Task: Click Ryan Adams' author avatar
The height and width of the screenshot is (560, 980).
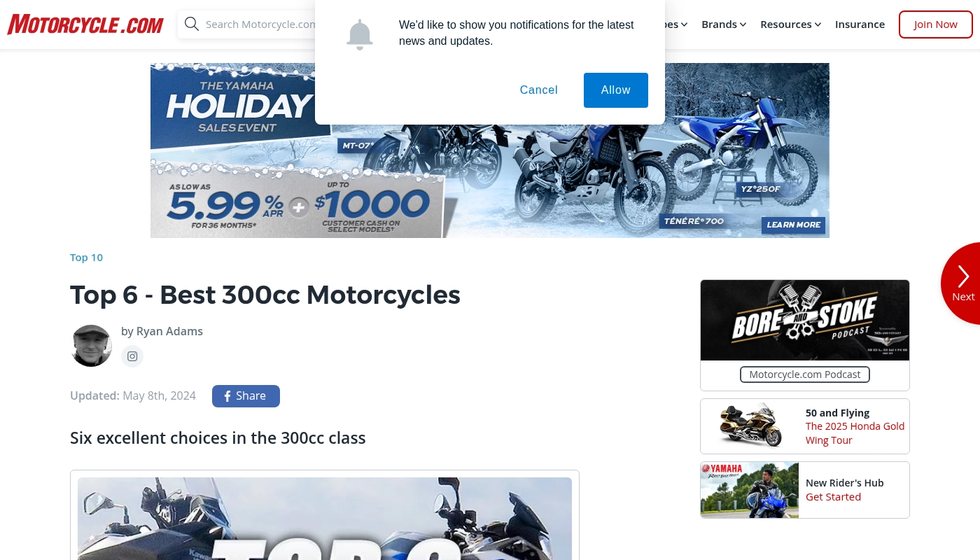Action: pos(92,346)
